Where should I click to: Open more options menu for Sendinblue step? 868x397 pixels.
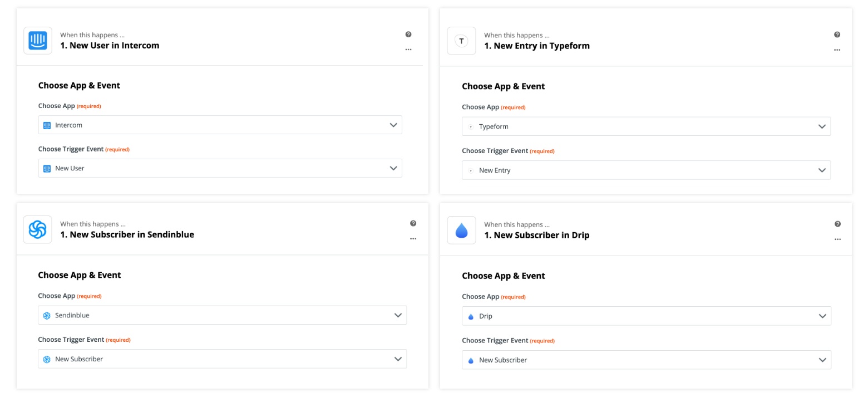click(413, 239)
